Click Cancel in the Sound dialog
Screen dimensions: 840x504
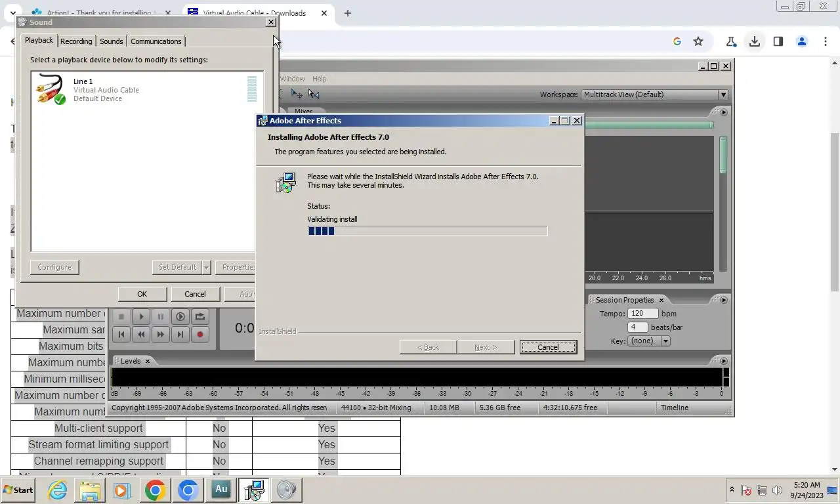[x=195, y=294]
